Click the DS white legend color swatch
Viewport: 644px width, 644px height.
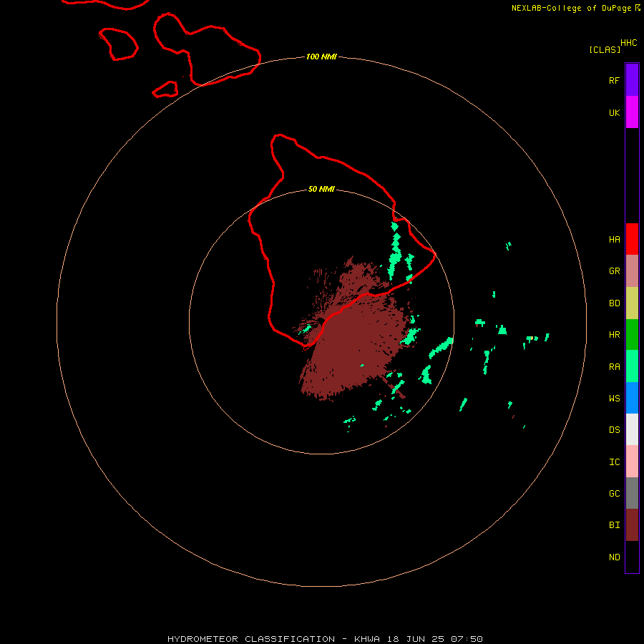632,429
